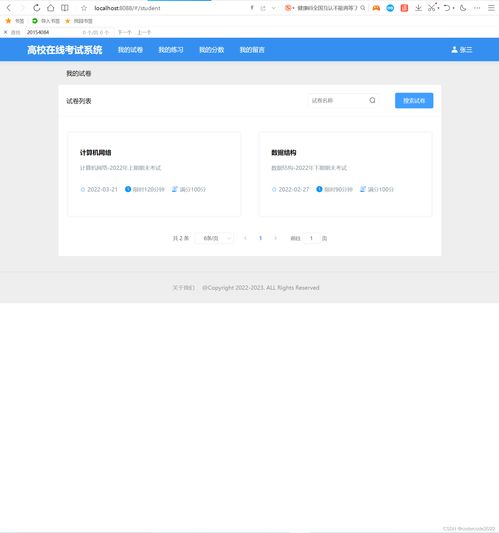Open the 数据结构 exam card
The width and height of the screenshot is (499, 533).
coord(346,174)
